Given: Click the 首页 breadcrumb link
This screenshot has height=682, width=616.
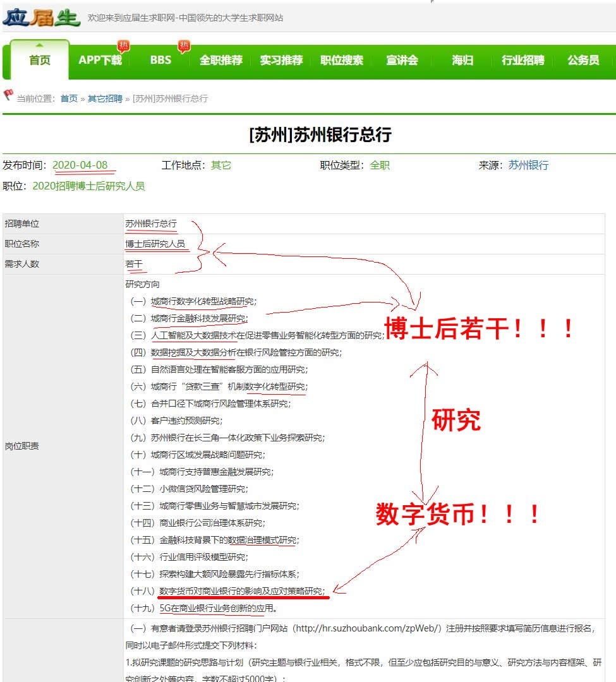Looking at the screenshot, I should tap(69, 99).
